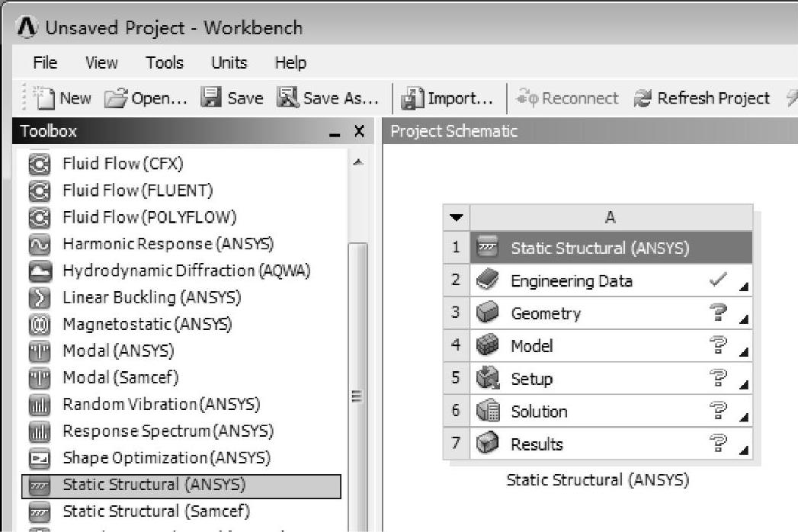Click the Model cell status indicator
This screenshot has width=798, height=532.
(718, 345)
